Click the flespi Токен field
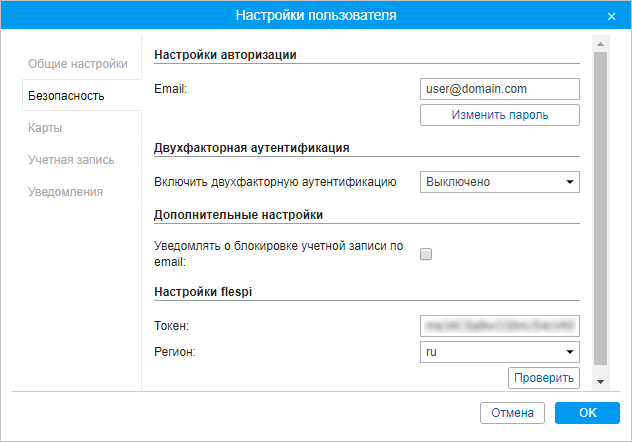The height and width of the screenshot is (442, 632). coord(500,326)
